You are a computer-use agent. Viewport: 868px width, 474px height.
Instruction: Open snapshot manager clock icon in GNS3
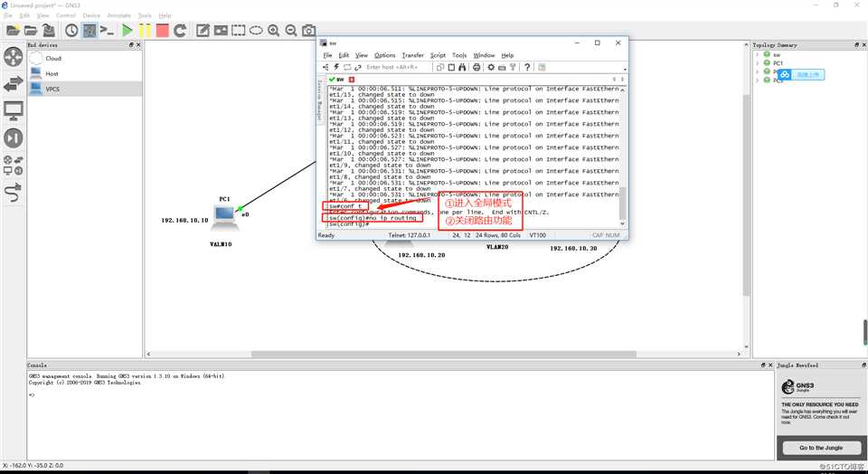[71, 31]
